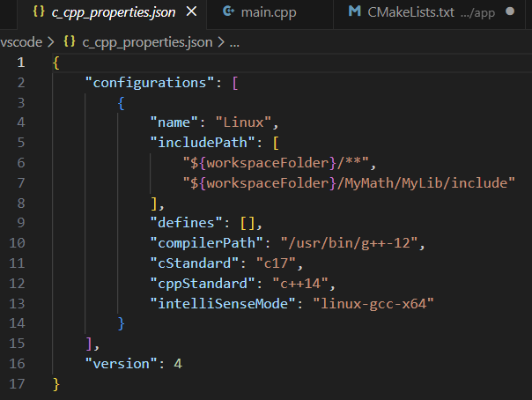Select the c_cpp_properties.json editor tab
The width and height of the screenshot is (532, 400).
click(x=112, y=12)
